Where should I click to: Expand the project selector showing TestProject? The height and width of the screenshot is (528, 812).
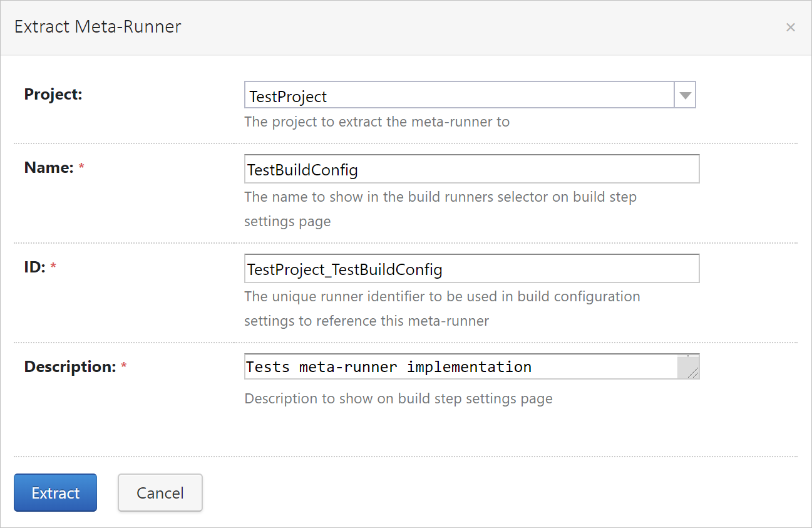click(x=686, y=95)
